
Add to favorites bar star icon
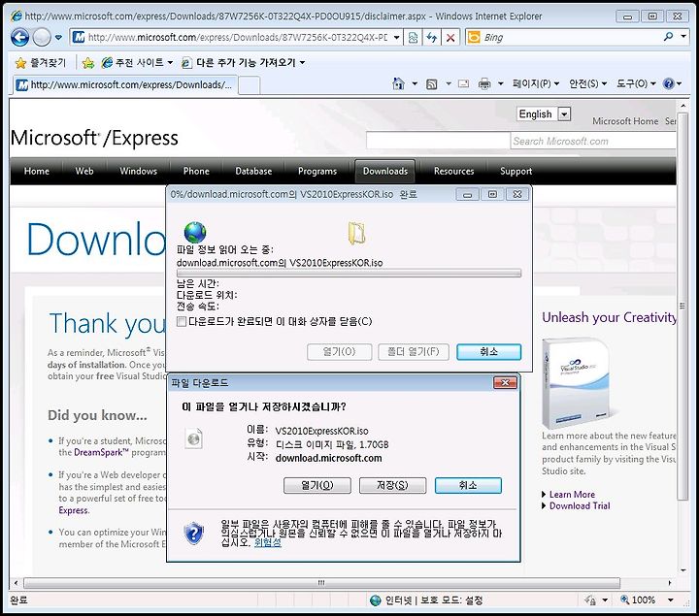(x=88, y=63)
